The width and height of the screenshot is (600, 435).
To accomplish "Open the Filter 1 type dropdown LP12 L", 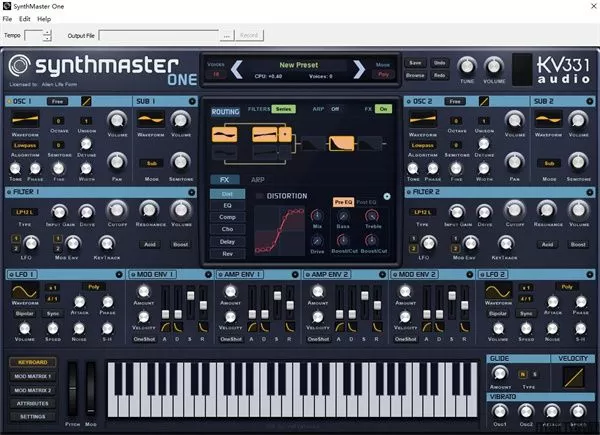I will tap(22, 212).
